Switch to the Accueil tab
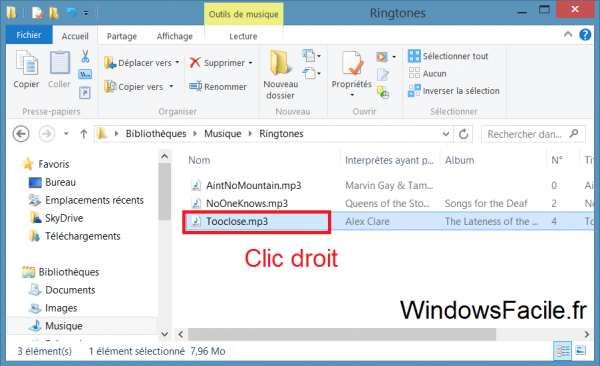 [75, 36]
